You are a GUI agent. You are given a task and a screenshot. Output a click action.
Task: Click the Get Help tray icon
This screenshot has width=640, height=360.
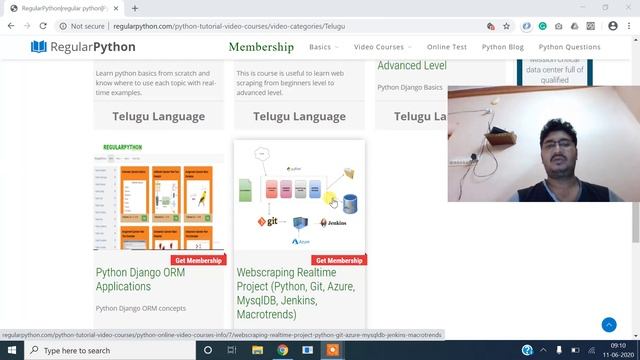(527, 350)
